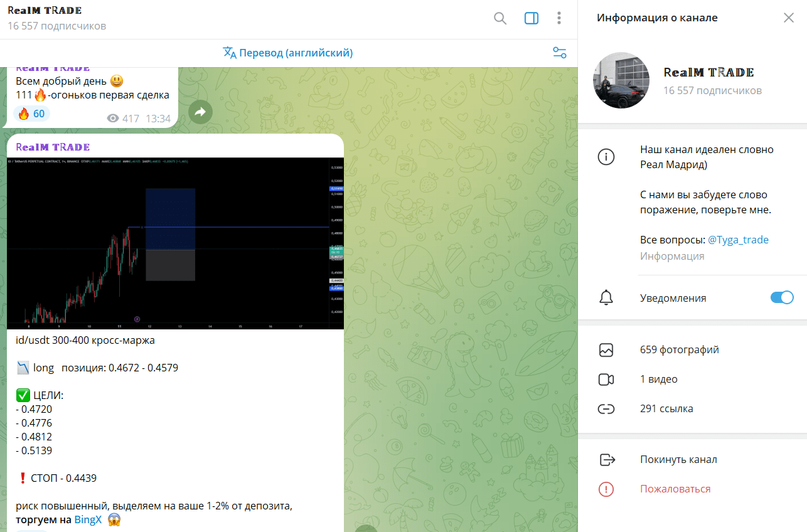Screen dimensions: 807x532
Task: Select target value '- 0.5139'
Action: (34, 450)
